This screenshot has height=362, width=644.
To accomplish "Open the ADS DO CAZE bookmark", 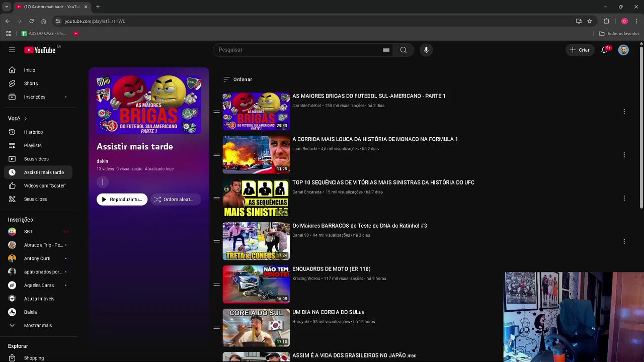I will (x=44, y=34).
